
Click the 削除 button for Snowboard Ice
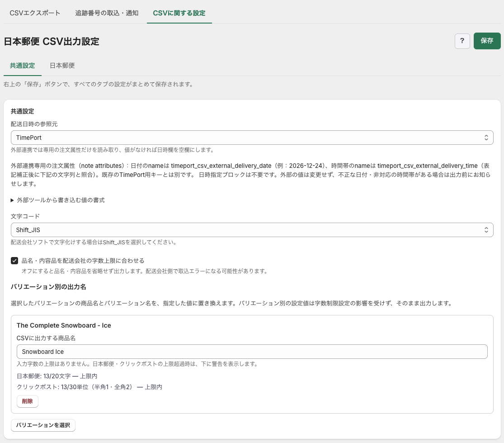27,401
